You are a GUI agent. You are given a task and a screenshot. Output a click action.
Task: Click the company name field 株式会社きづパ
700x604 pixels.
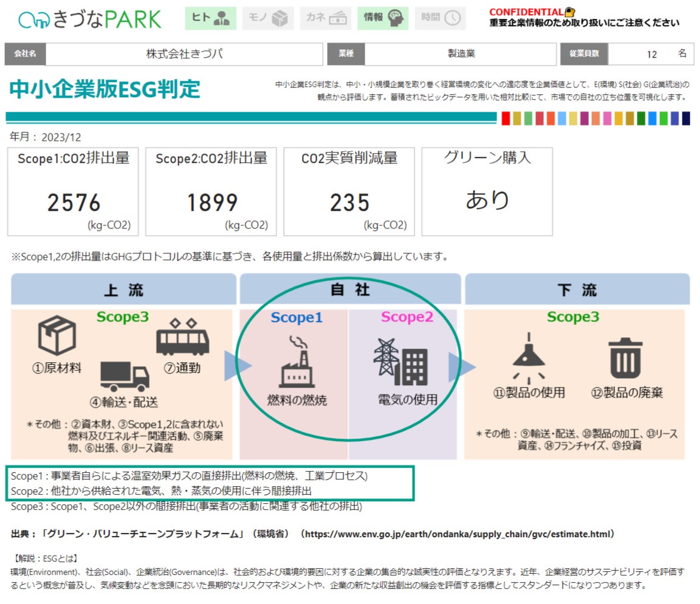[x=184, y=54]
